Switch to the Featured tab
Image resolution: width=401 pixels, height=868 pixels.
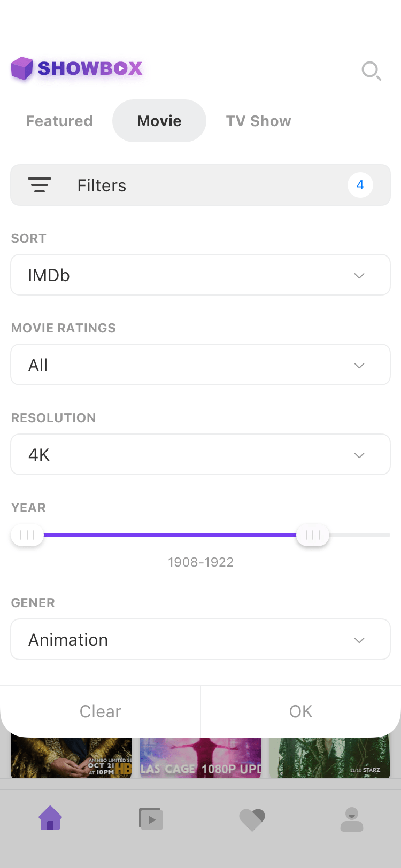tap(59, 121)
